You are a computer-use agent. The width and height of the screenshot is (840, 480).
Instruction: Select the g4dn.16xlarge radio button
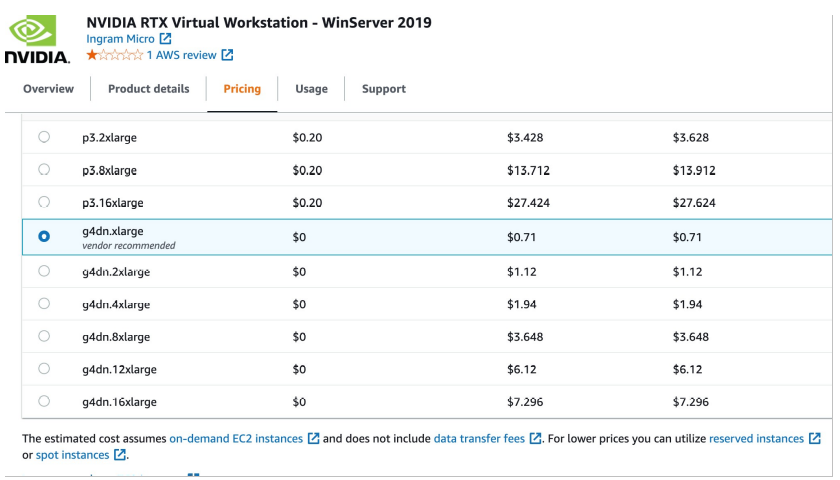[44, 401]
